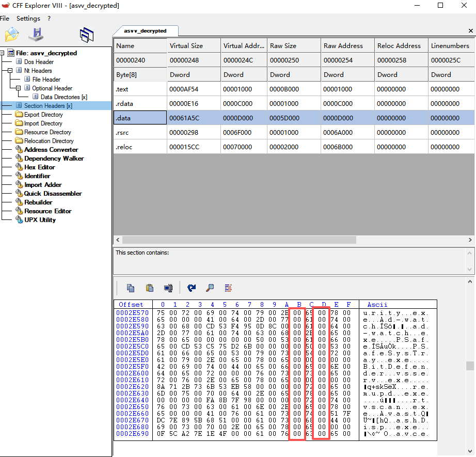Select the Rebuilder tool
Image resolution: width=476 pixels, height=457 pixels.
click(38, 202)
